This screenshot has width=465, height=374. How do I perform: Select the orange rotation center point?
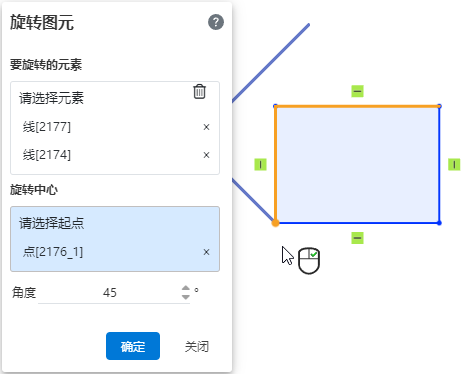(x=275, y=223)
